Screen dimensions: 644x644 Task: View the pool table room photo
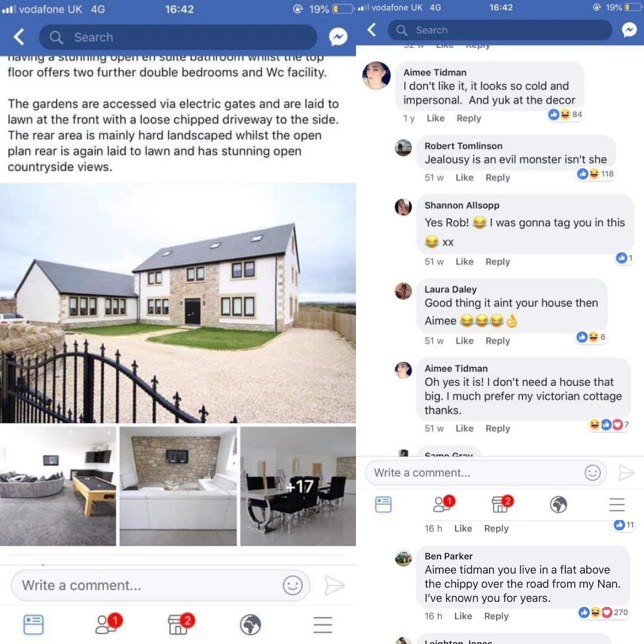point(58,487)
